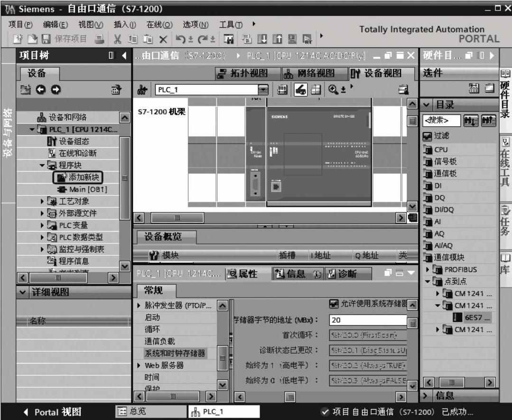Open the 工具(T) menu
512x420 pixels.
coord(231,25)
